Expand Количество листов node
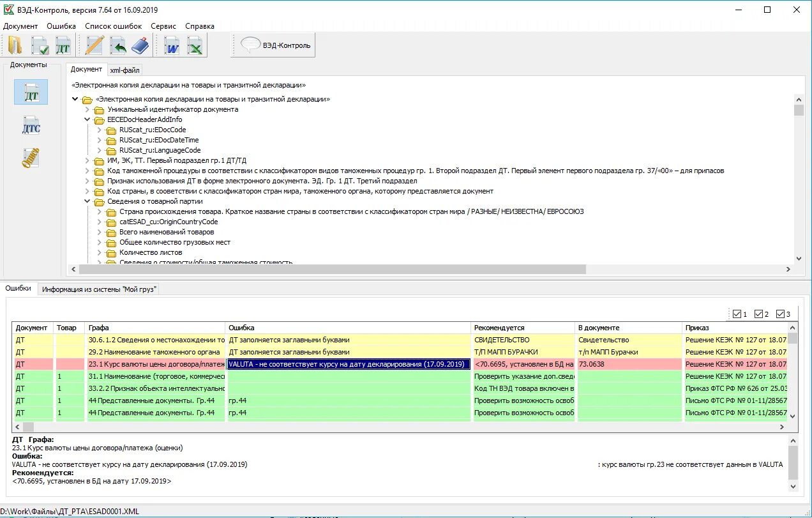 pos(100,252)
